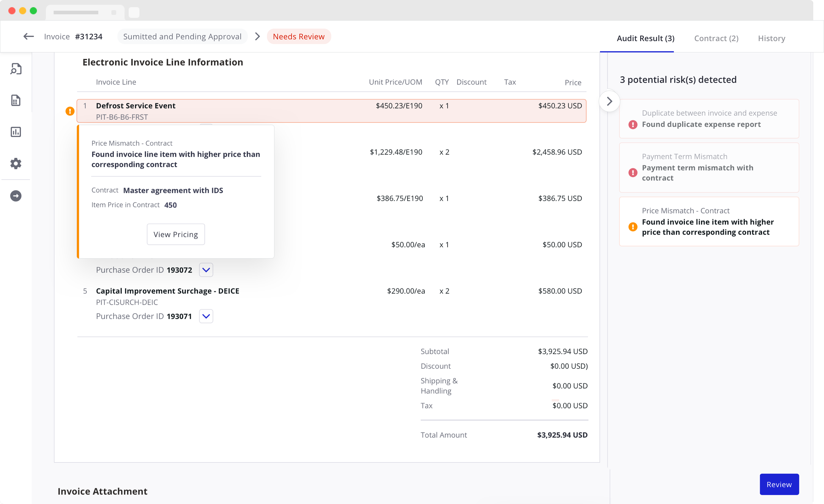The width and height of the screenshot is (824, 504).
Task: Click the Unit Price/UOM column header
Action: [395, 82]
